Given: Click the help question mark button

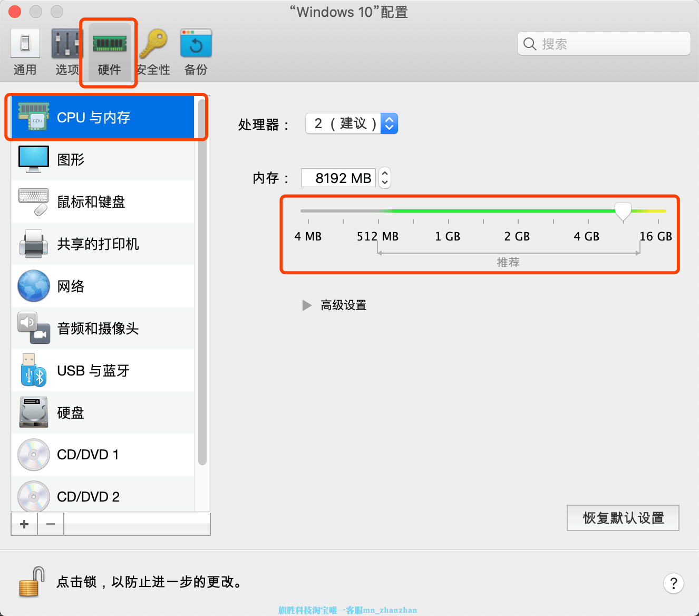Looking at the screenshot, I should point(673,583).
